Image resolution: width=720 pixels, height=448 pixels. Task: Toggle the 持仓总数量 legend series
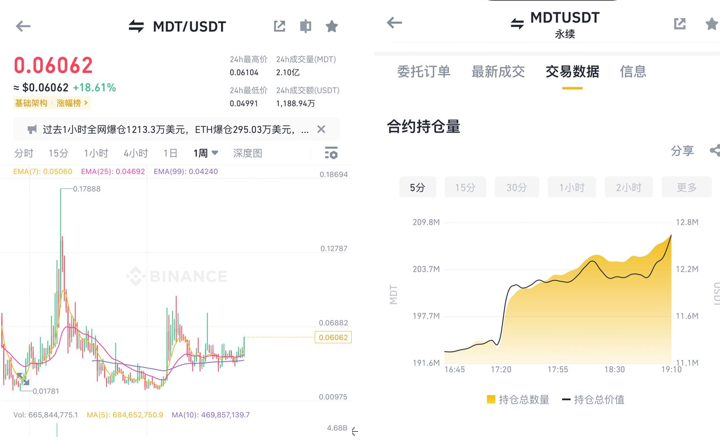click(518, 400)
